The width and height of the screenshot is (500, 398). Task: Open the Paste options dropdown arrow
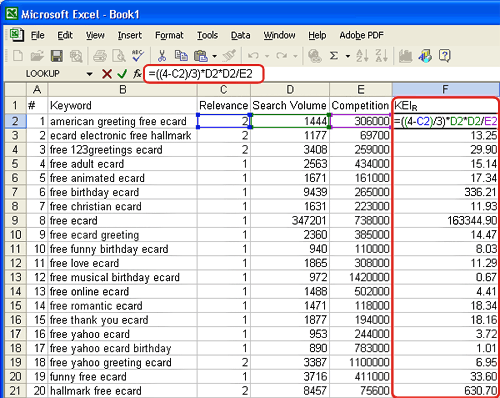point(214,56)
